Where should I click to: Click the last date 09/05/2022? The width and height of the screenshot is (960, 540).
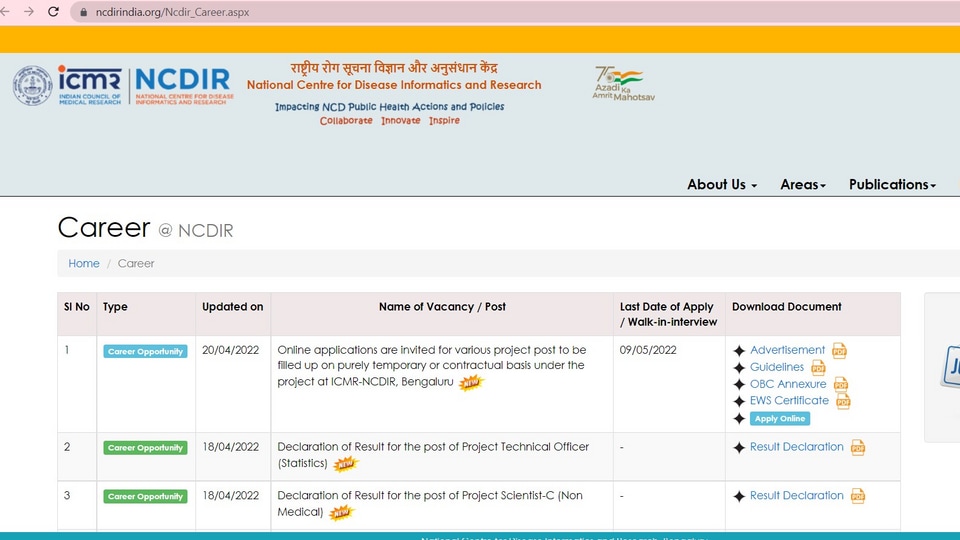coord(648,350)
